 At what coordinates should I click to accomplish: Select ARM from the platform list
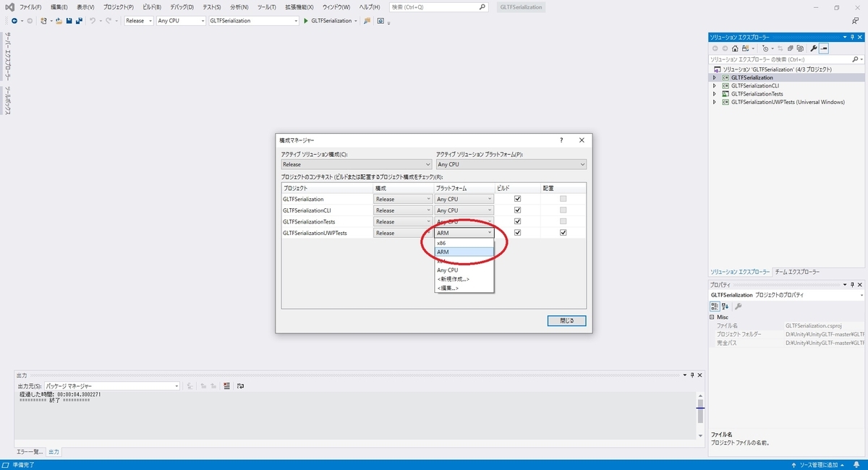click(x=464, y=252)
